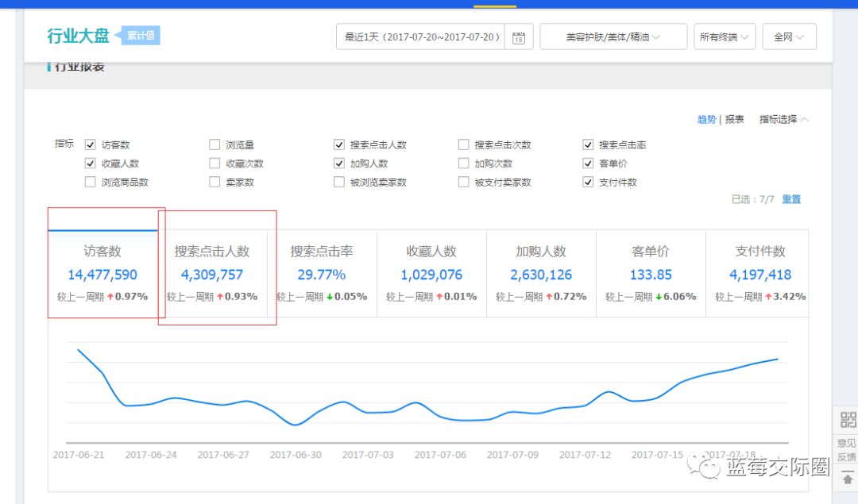
Task: Click the 累计值 badge next to 行业大盘
Action: (140, 35)
